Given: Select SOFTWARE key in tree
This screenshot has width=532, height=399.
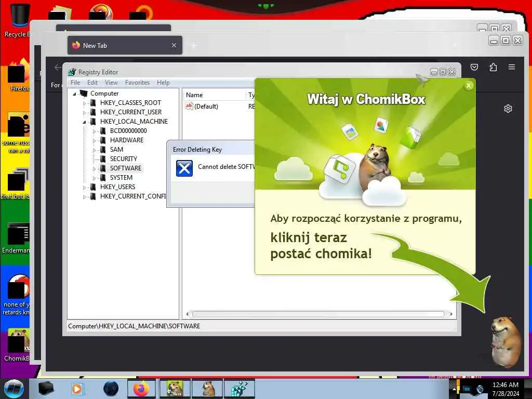Looking at the screenshot, I should click(x=125, y=168).
